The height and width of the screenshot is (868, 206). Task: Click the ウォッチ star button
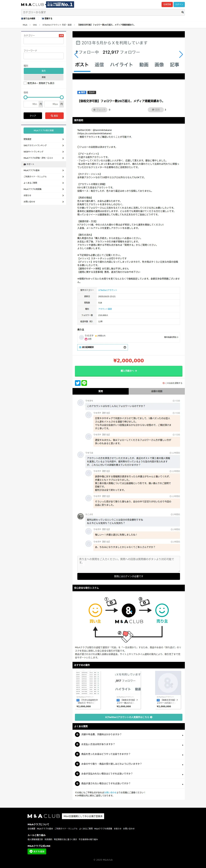pyautogui.click(x=99, y=110)
